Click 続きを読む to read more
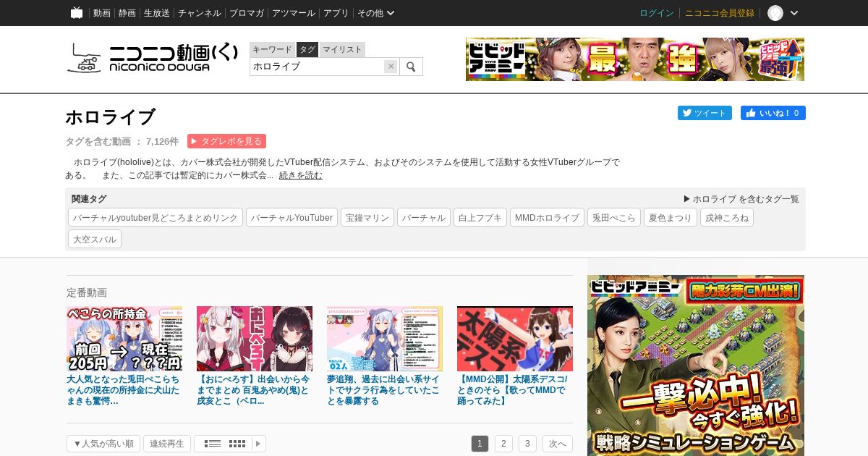868x456 pixels. [x=301, y=175]
